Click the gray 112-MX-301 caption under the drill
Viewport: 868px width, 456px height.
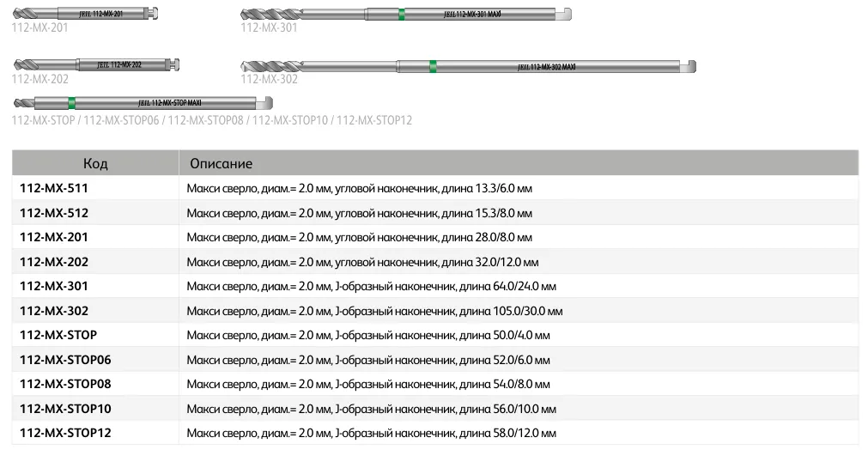click(269, 27)
